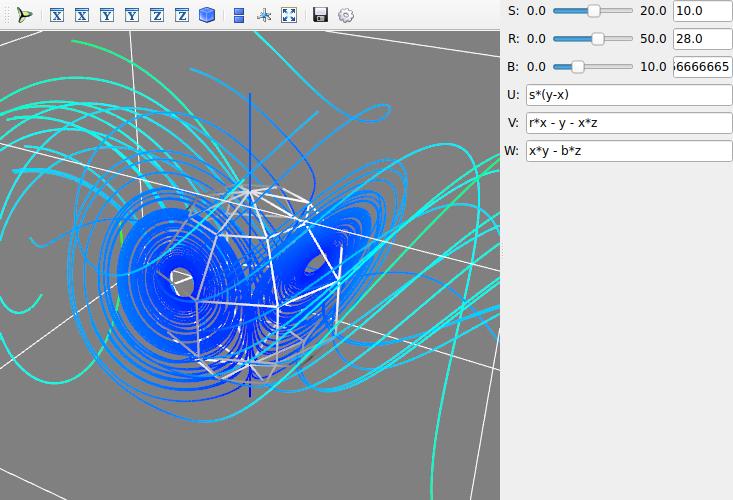Click the S value field showing 10.0
The width and height of the screenshot is (733, 500).
pos(703,11)
